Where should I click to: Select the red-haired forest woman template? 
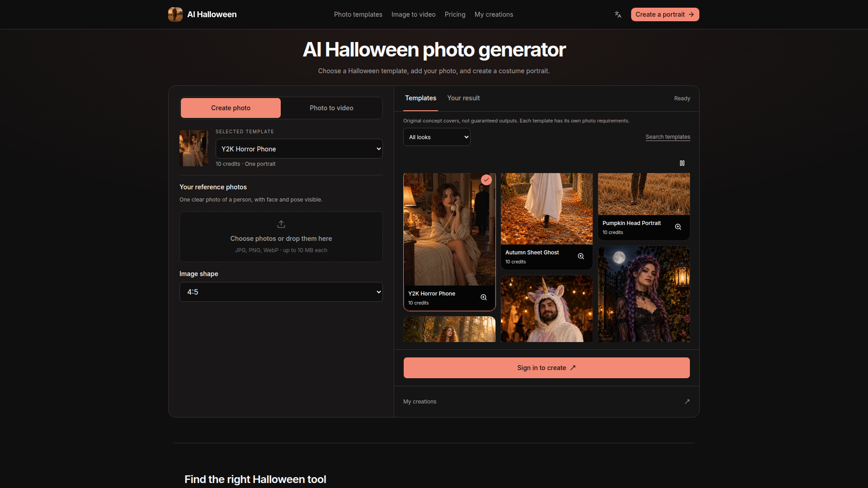pyautogui.click(x=449, y=329)
